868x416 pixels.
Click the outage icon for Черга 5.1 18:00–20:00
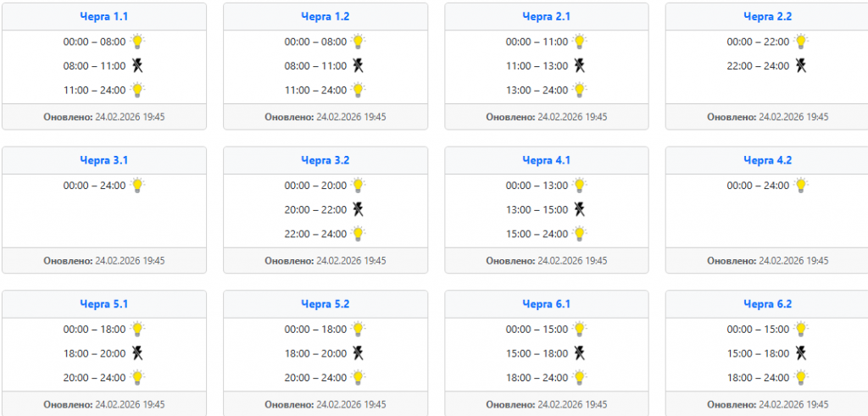[x=137, y=353]
